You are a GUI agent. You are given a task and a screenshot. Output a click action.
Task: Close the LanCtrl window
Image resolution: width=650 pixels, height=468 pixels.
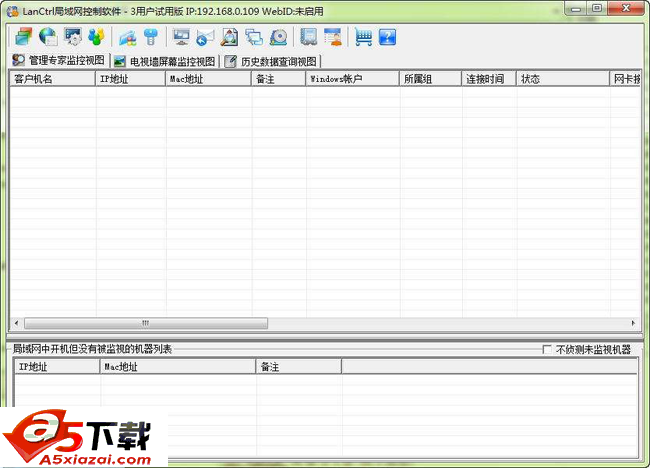point(626,9)
